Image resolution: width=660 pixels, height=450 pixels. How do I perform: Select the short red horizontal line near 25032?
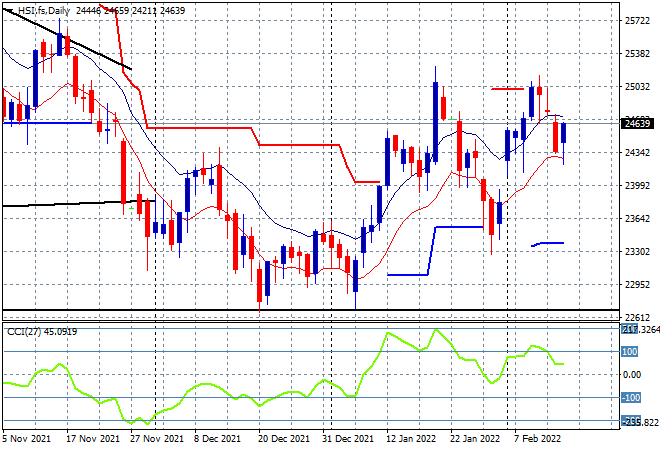pos(507,89)
